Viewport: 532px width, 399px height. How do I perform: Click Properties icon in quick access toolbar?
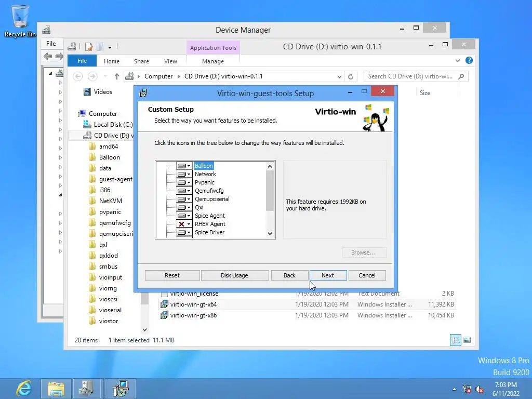pos(89,47)
